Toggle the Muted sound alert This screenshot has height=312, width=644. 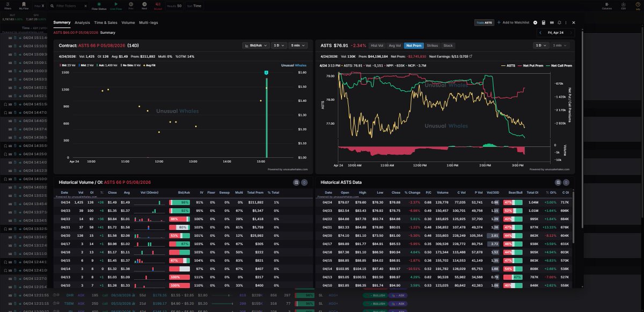tap(158, 6)
